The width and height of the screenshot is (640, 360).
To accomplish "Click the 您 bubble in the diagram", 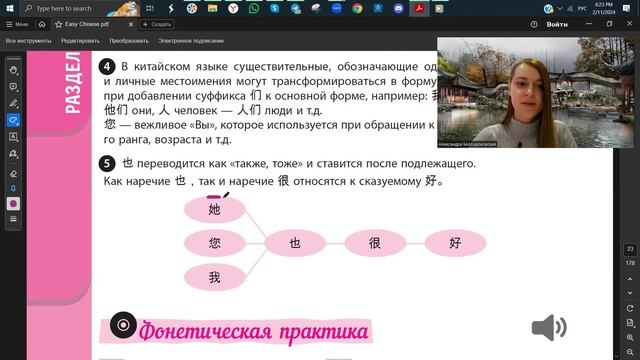I will coord(215,243).
